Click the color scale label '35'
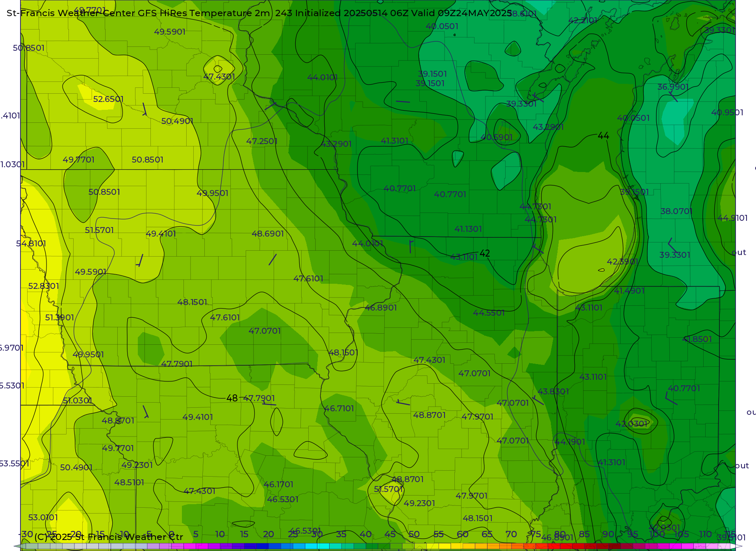756x551 pixels. (341, 534)
